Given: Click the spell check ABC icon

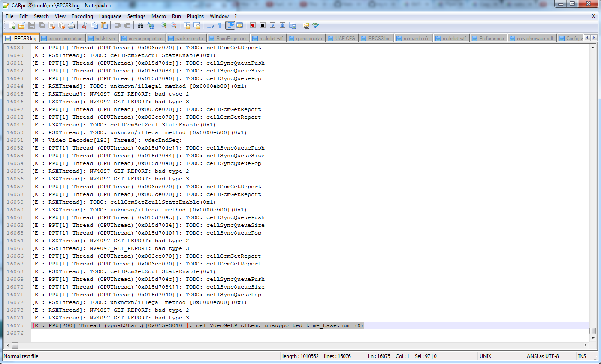Looking at the screenshot, I should pyautogui.click(x=316, y=26).
